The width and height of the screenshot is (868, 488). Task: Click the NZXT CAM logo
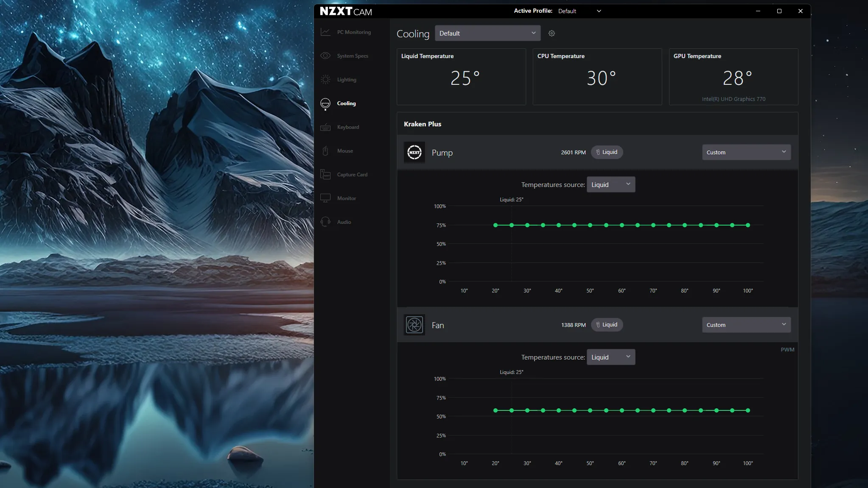click(346, 11)
